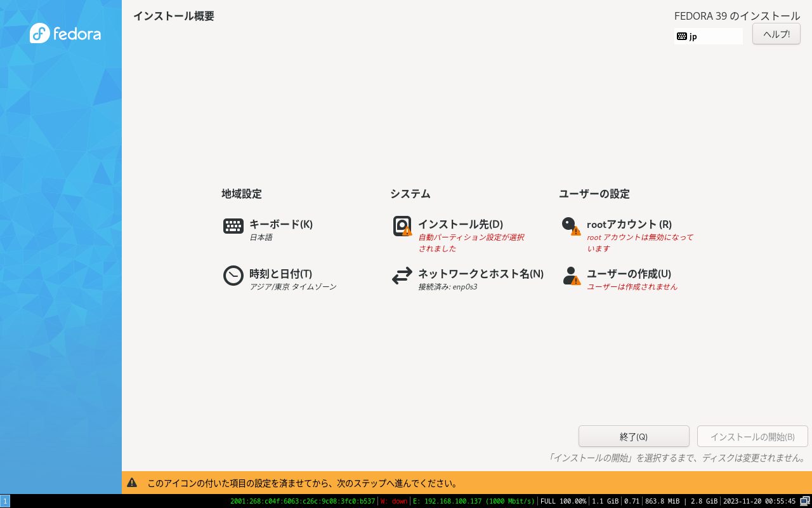Click the jp keyboard layout indicator
Viewport: 812px width, 508px height.
coord(708,36)
